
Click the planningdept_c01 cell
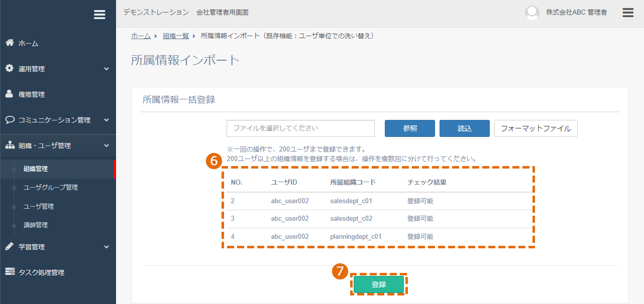[x=356, y=237]
